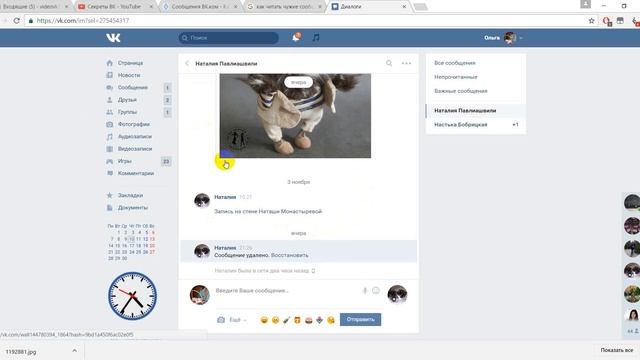Screen dimensions: 640x360
Task: Open Видеозаписи in left sidebar
Action: (135, 149)
